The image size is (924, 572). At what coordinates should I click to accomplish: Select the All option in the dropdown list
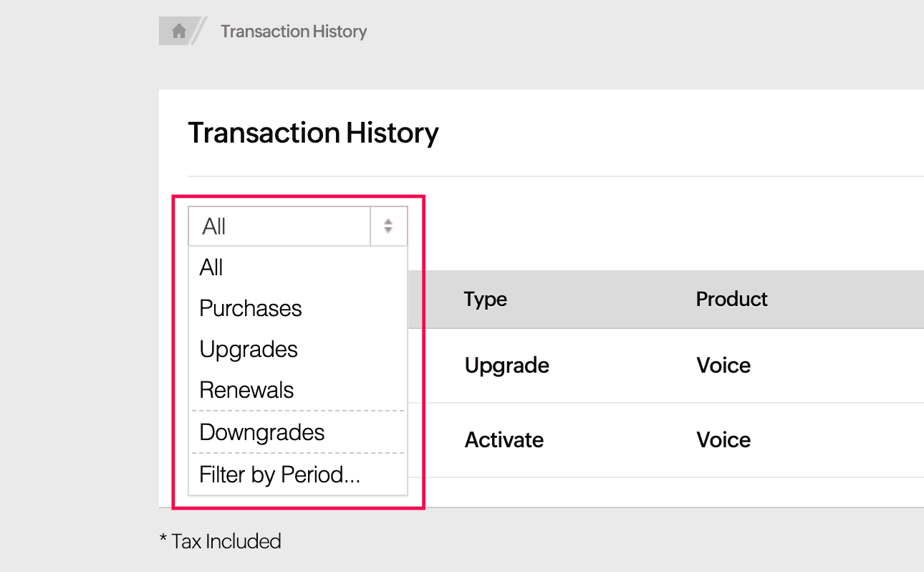click(x=212, y=267)
